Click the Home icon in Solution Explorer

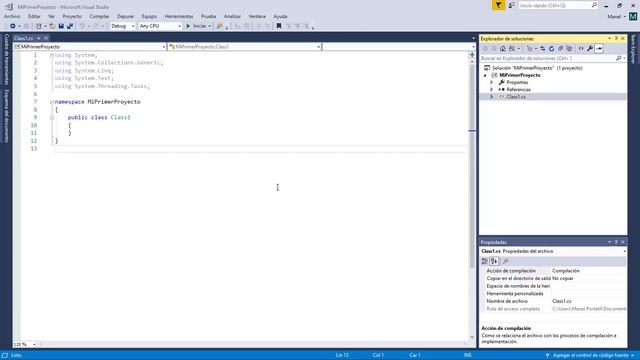[x=503, y=49]
